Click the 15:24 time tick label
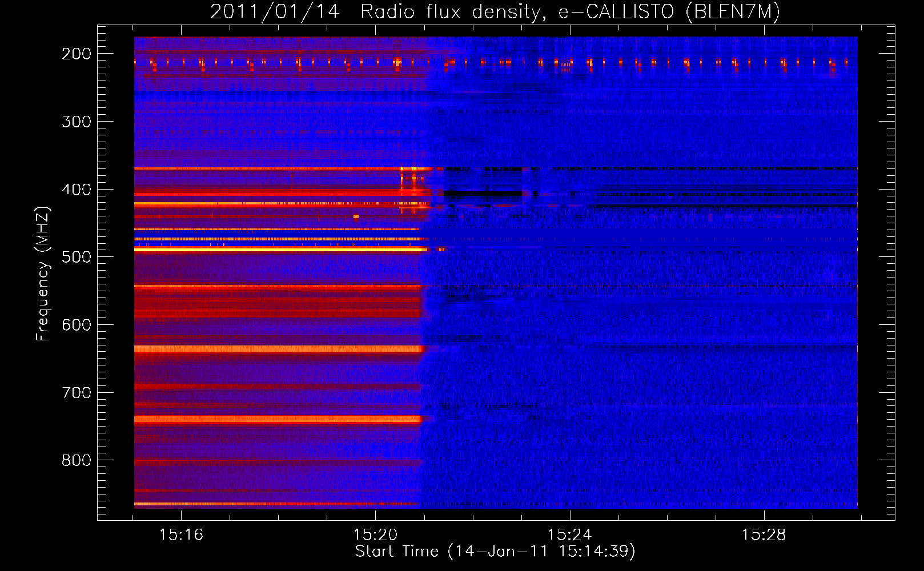 [569, 535]
